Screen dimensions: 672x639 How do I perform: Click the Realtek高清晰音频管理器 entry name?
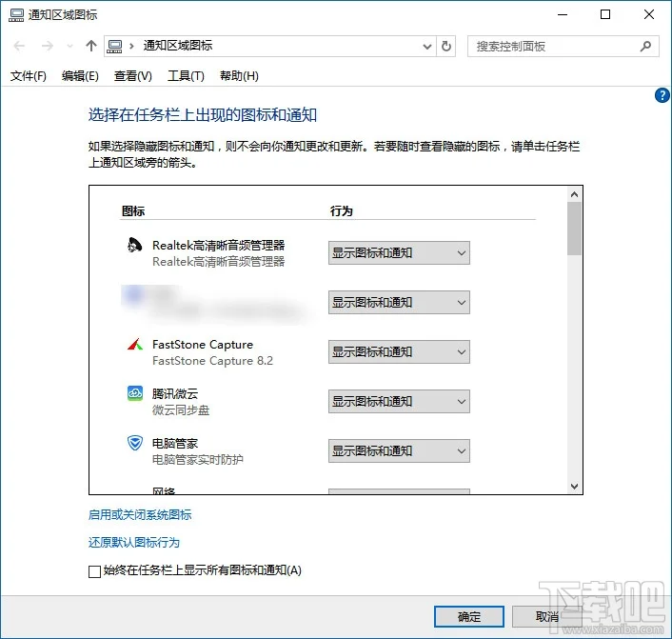coord(219,246)
